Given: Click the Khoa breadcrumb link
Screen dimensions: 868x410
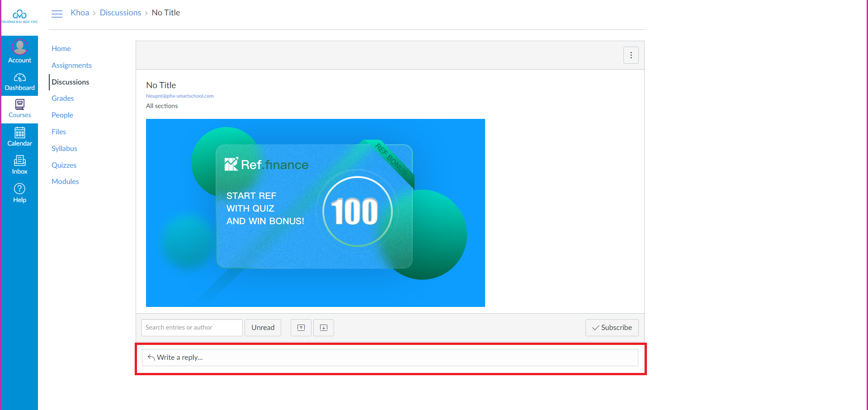Looking at the screenshot, I should (80, 13).
